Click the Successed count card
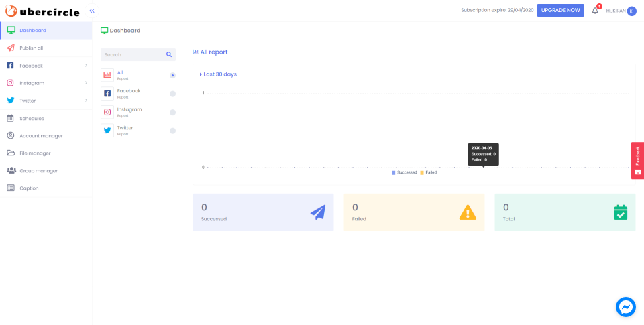The image size is (644, 325). coord(263,212)
